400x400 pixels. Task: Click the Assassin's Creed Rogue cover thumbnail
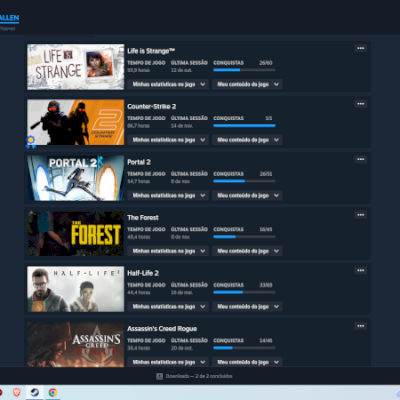pos(76,344)
